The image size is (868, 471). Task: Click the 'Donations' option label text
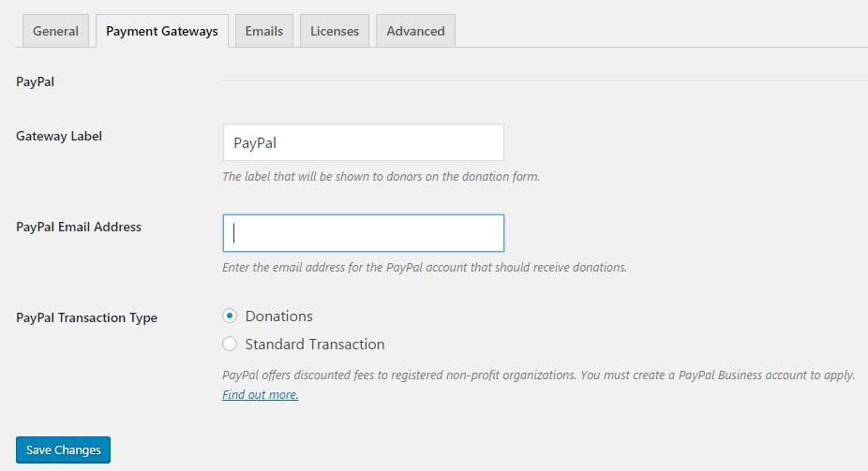tap(278, 316)
